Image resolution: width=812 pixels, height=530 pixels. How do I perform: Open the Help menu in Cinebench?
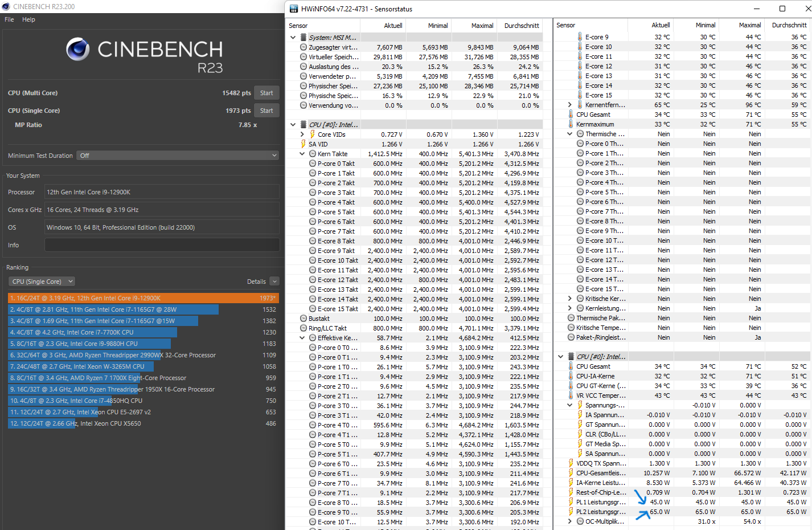point(28,19)
